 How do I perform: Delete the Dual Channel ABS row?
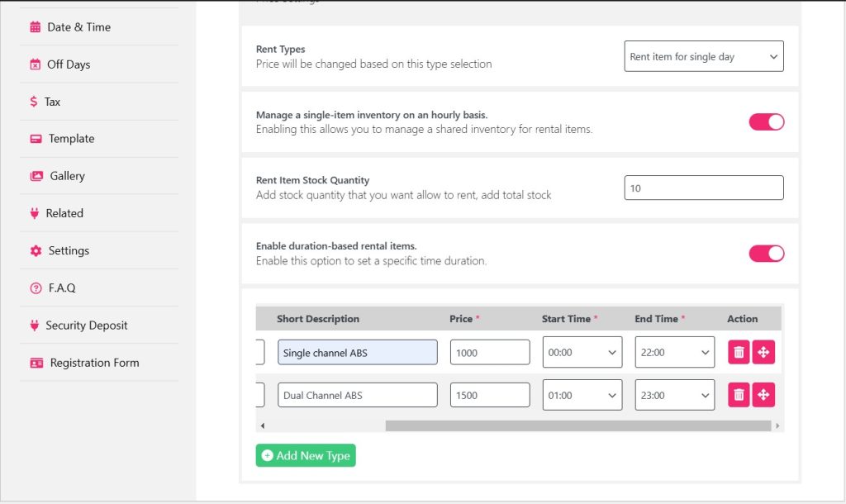coord(739,395)
